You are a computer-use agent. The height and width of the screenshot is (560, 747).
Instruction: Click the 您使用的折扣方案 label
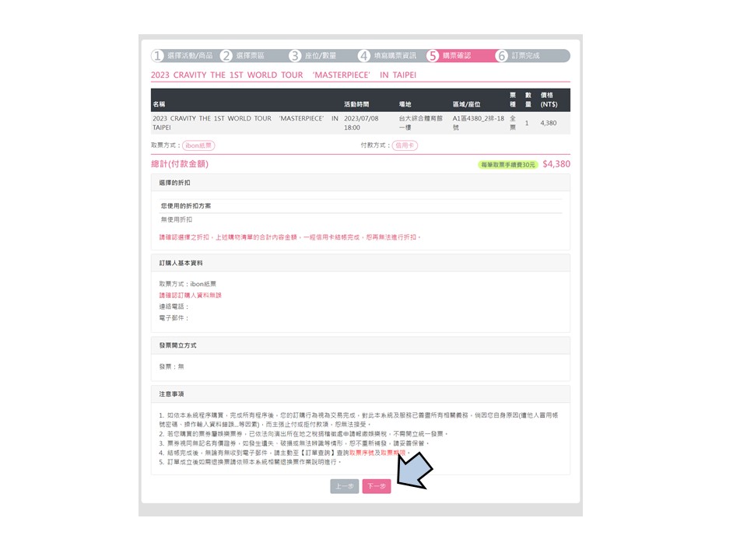pyautogui.click(x=186, y=205)
